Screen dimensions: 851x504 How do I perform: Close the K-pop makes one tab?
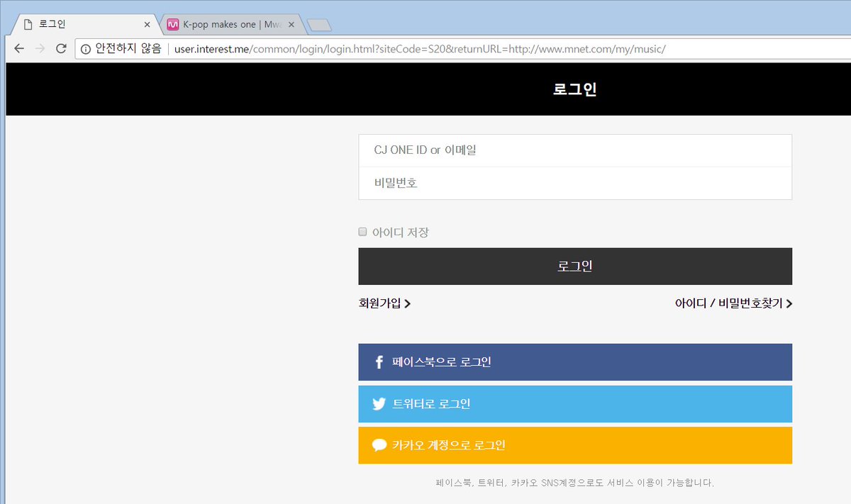[x=291, y=24]
